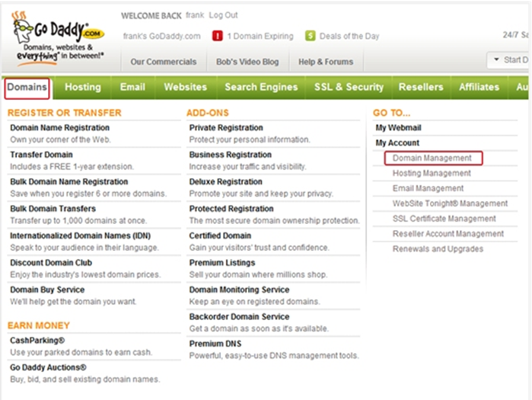Select Certified Domain add-on
532x400 pixels.
(220, 235)
